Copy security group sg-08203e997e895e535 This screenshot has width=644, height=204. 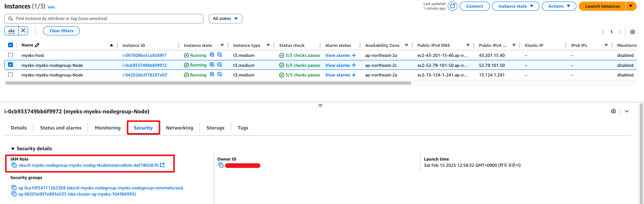click(14, 194)
